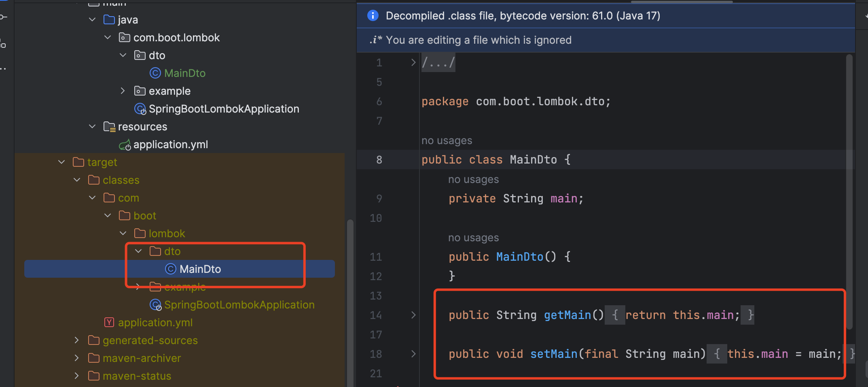This screenshot has height=387, width=868.
Task: Click the maven-status folder icon
Action: [94, 376]
